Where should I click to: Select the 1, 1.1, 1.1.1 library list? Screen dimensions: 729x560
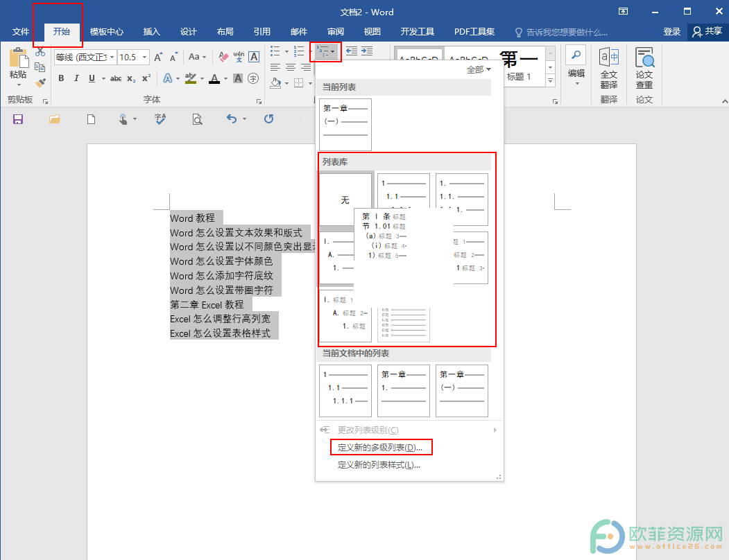pos(404,191)
